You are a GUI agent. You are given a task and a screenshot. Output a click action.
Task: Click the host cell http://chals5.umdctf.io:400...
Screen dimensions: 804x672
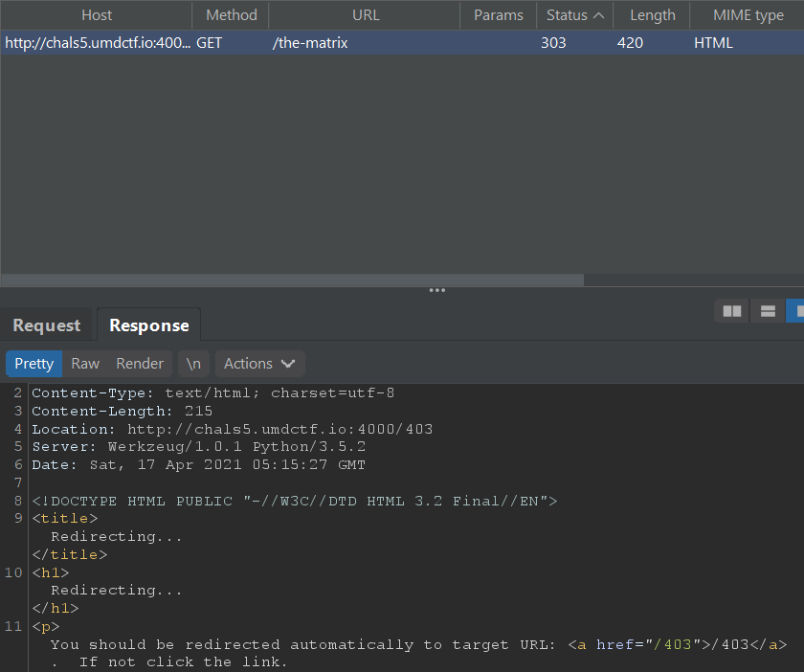pyautogui.click(x=98, y=43)
